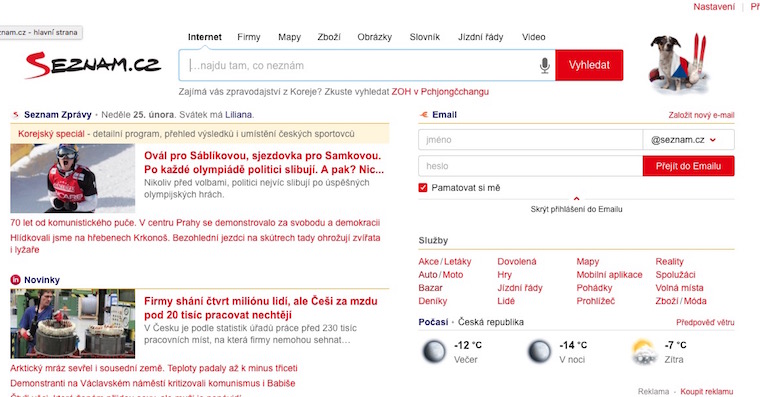Click the Zítra snowy cloud weather icon
760x397 pixels.
645,352
